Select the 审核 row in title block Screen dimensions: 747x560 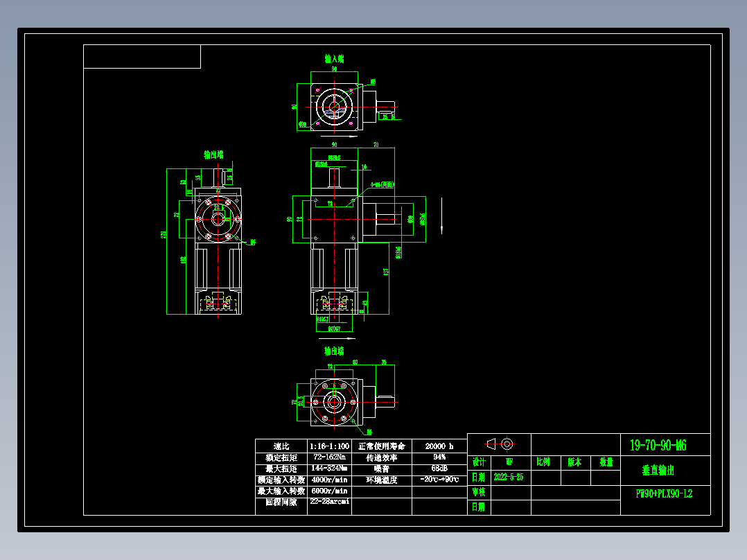pyautogui.click(x=480, y=491)
